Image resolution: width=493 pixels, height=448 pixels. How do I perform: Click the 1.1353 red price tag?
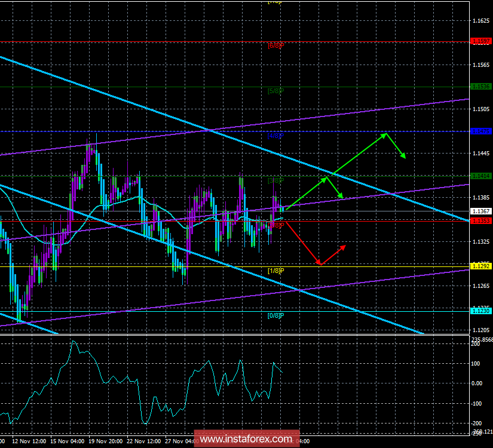click(x=480, y=221)
